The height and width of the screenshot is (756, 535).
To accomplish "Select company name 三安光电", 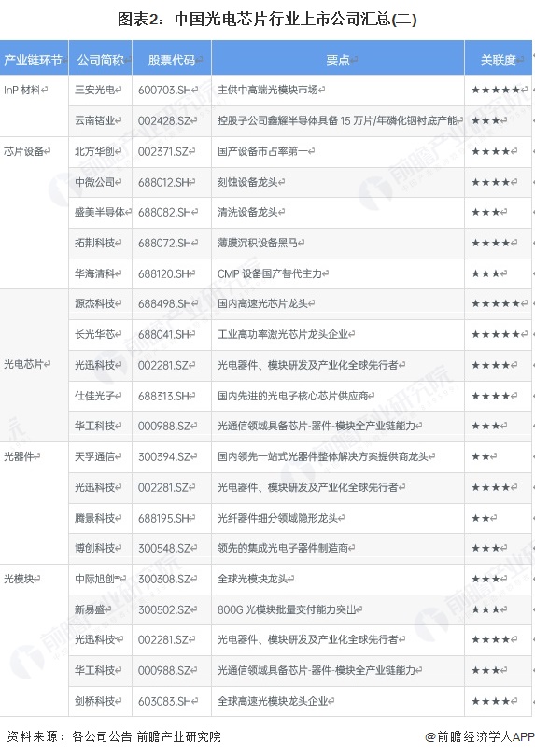I will 94,90.
